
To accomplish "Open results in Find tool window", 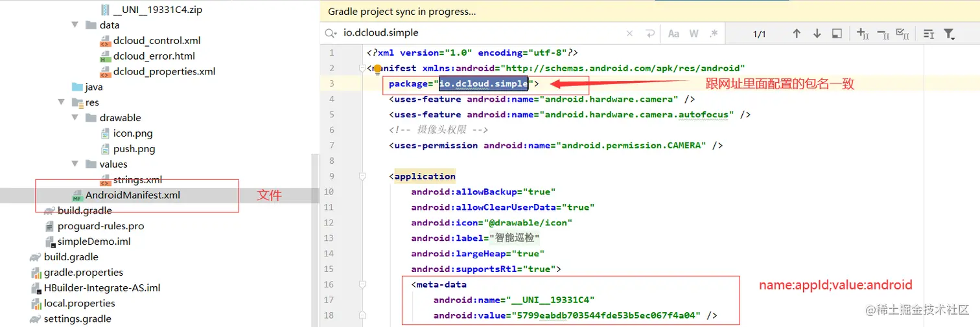I will (x=837, y=34).
